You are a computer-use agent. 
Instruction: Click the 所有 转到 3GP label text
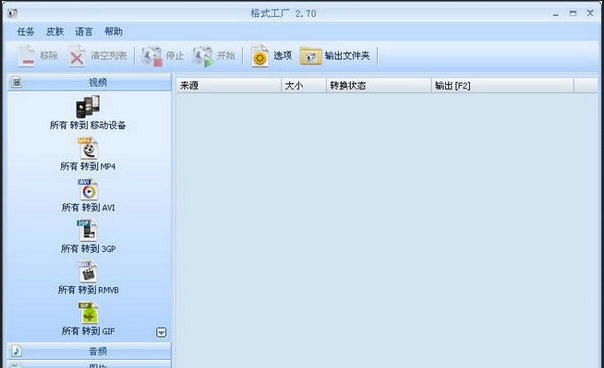click(88, 249)
